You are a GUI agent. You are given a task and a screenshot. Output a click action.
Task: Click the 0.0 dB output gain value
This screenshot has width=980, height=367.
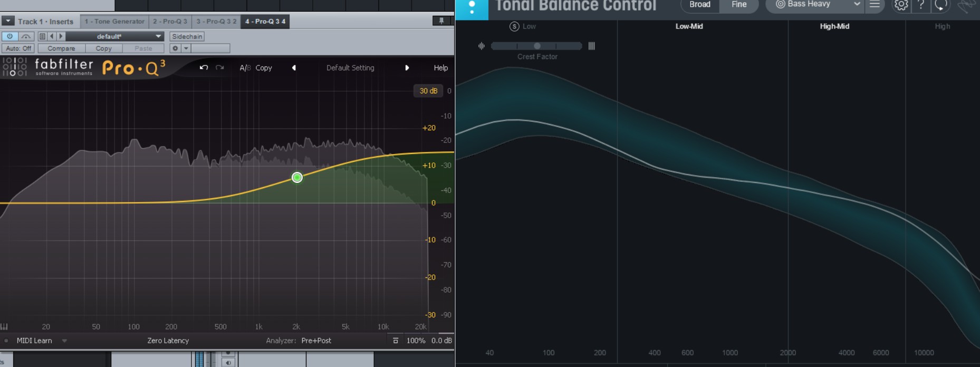pos(441,341)
